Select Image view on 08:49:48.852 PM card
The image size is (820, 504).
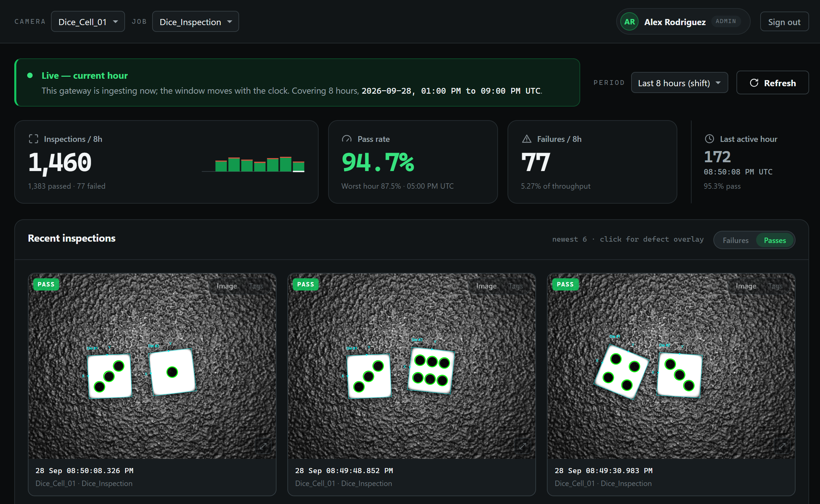pos(486,286)
